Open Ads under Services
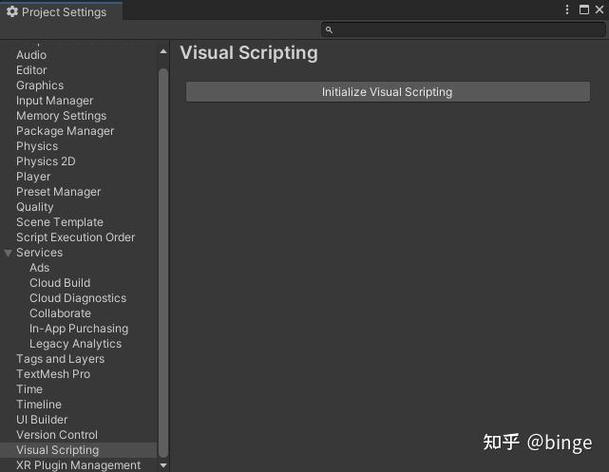This screenshot has width=609, height=472. pos(40,268)
